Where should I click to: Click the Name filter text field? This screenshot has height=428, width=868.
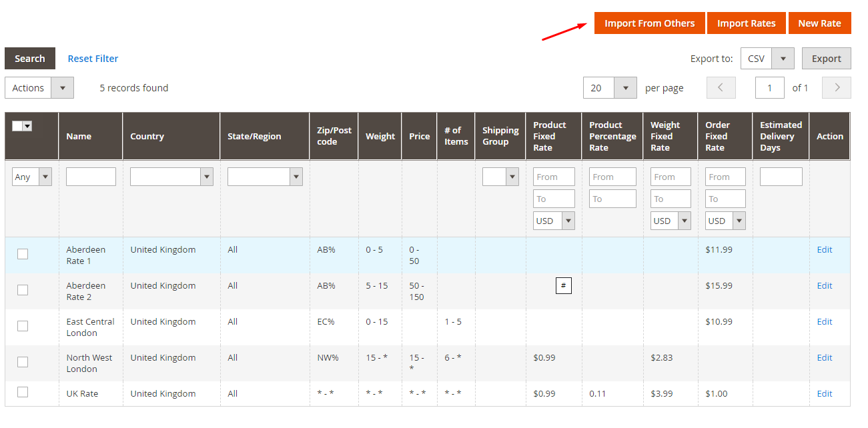[91, 177]
